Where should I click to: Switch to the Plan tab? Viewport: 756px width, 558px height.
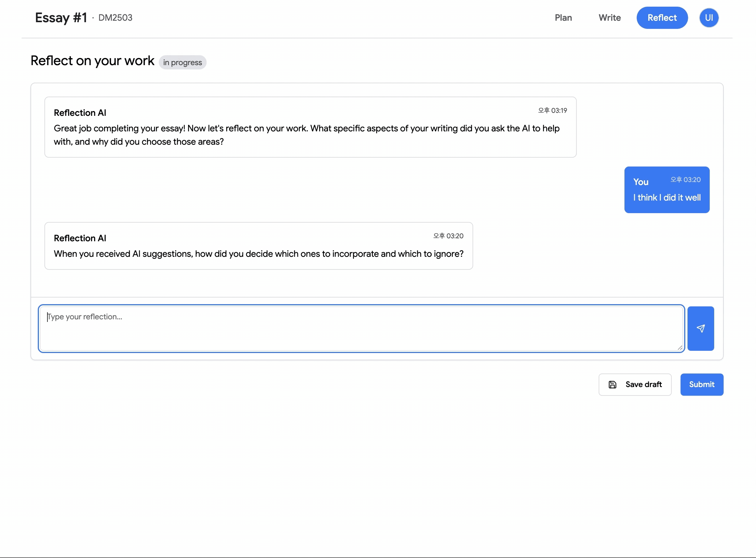563,18
